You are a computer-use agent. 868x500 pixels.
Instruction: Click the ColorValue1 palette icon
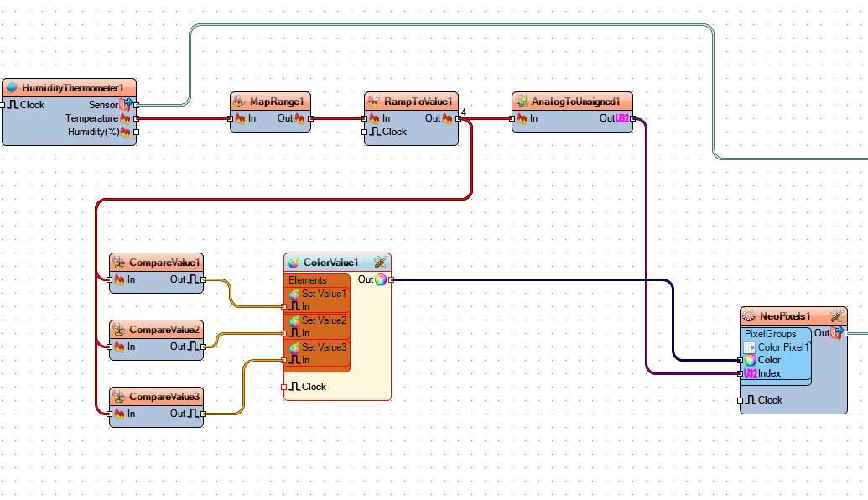coord(294,263)
